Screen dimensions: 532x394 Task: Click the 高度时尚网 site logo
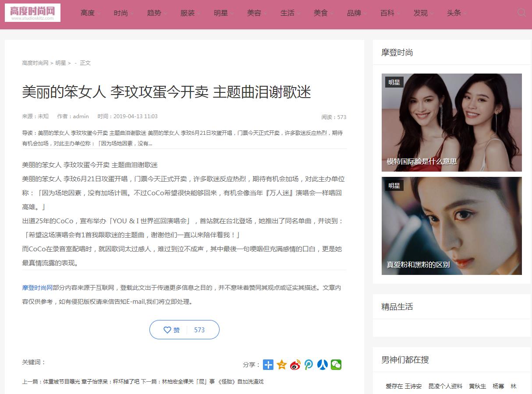pyautogui.click(x=32, y=13)
